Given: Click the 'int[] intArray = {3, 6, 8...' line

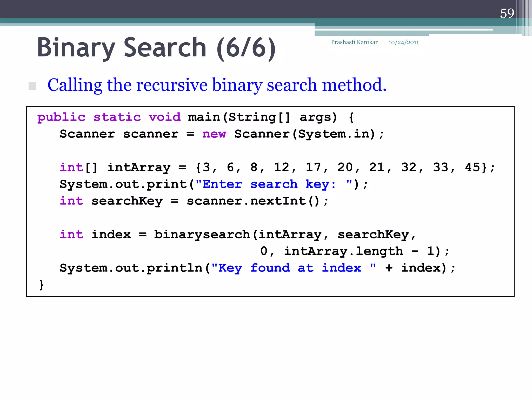Looking at the screenshot, I should coord(277,167).
